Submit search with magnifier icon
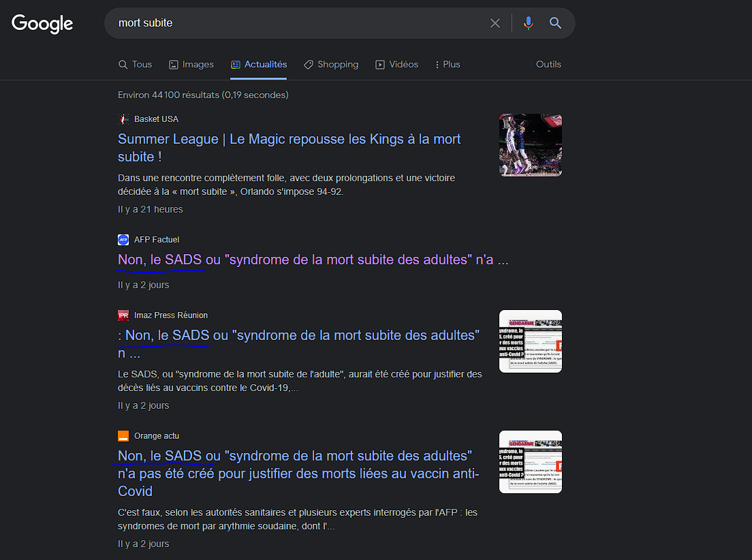Viewport: 752px width, 560px height. pyautogui.click(x=555, y=22)
